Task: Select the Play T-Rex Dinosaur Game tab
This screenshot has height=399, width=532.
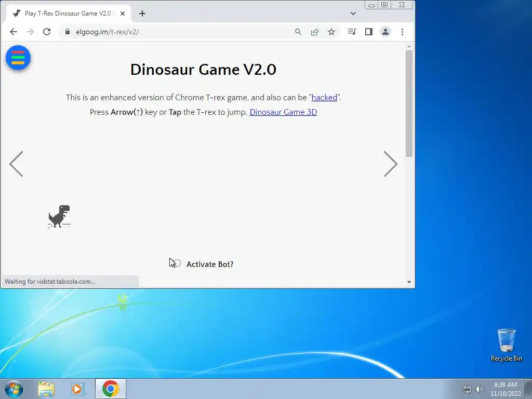Action: [68, 14]
